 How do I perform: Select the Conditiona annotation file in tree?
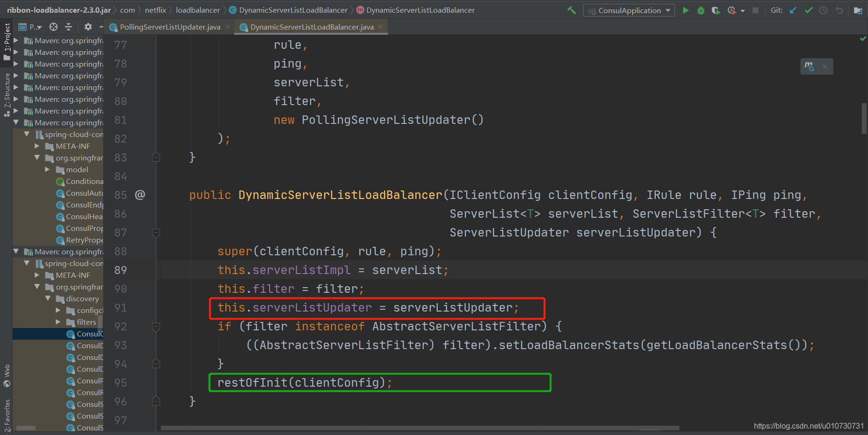point(79,181)
